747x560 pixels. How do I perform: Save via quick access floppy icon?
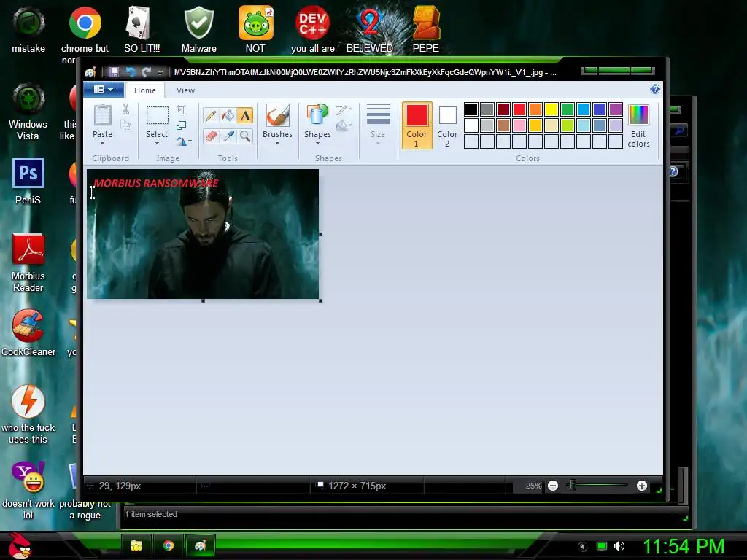point(114,72)
